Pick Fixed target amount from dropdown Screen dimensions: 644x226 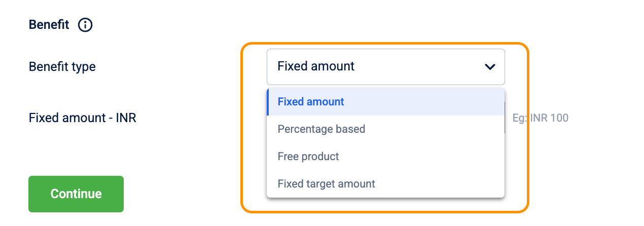pos(327,184)
